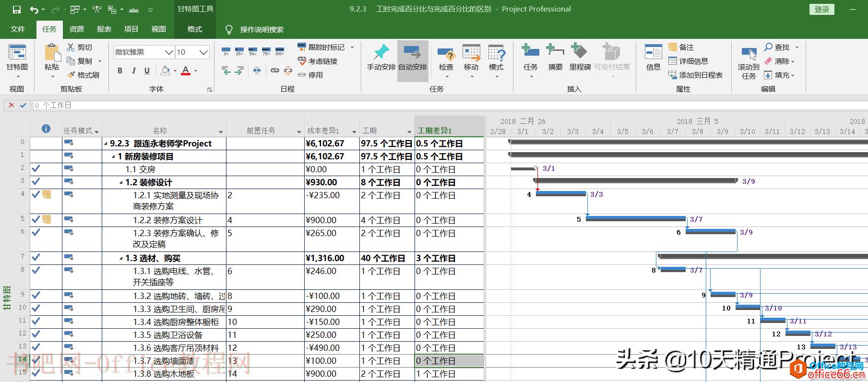This screenshot has height=382, width=868.
Task: Collapse 1.2 装修设计 summary task
Action: click(x=121, y=183)
